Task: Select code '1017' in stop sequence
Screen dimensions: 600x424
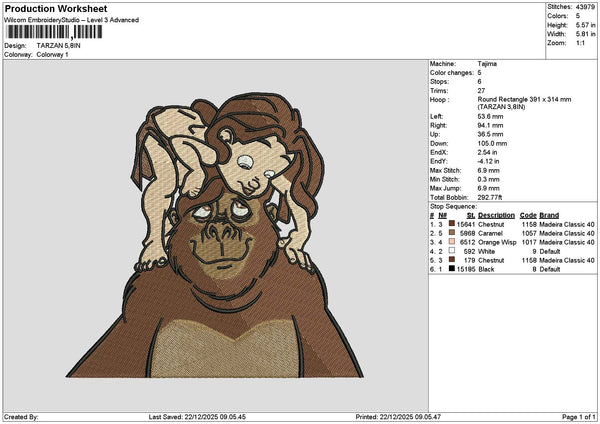Action: 529,242
